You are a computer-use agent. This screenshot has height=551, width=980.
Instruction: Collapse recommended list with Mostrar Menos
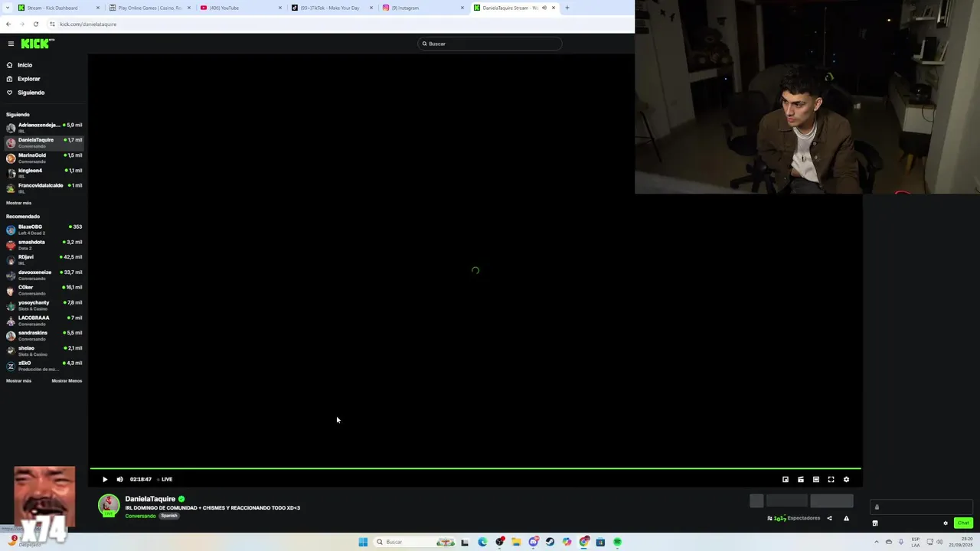point(67,380)
